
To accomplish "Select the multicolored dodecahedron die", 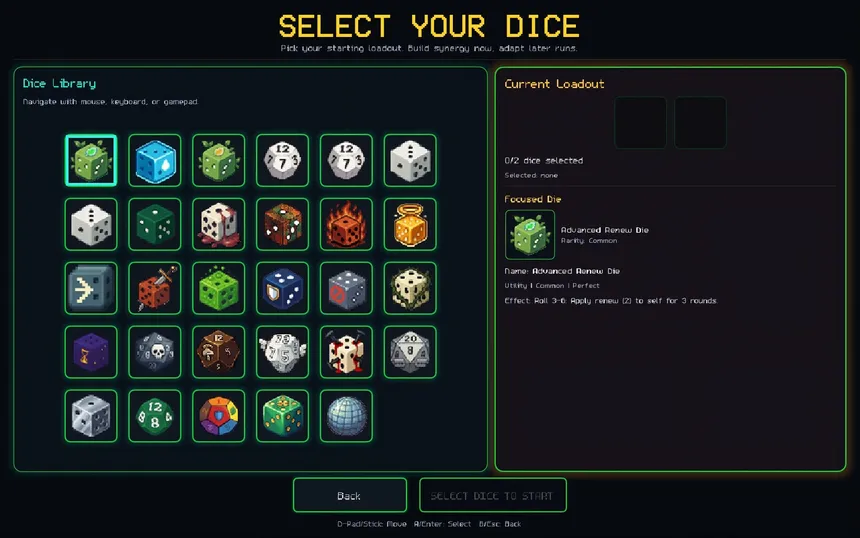I will tap(219, 416).
